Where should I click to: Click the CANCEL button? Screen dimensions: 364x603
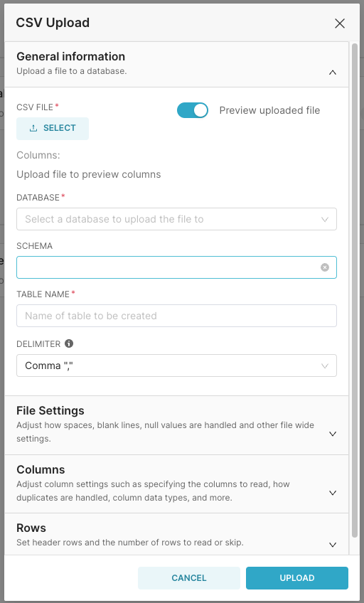coord(188,578)
